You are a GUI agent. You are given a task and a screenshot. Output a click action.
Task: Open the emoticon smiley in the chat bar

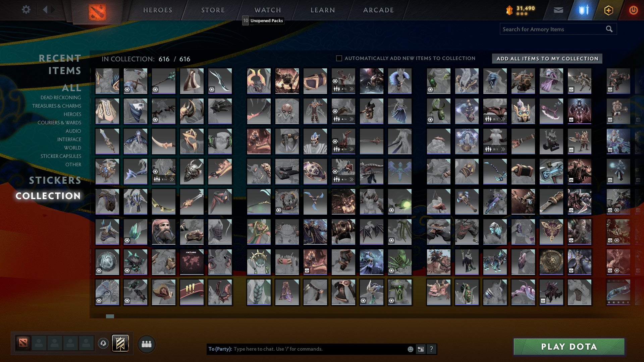pos(410,349)
